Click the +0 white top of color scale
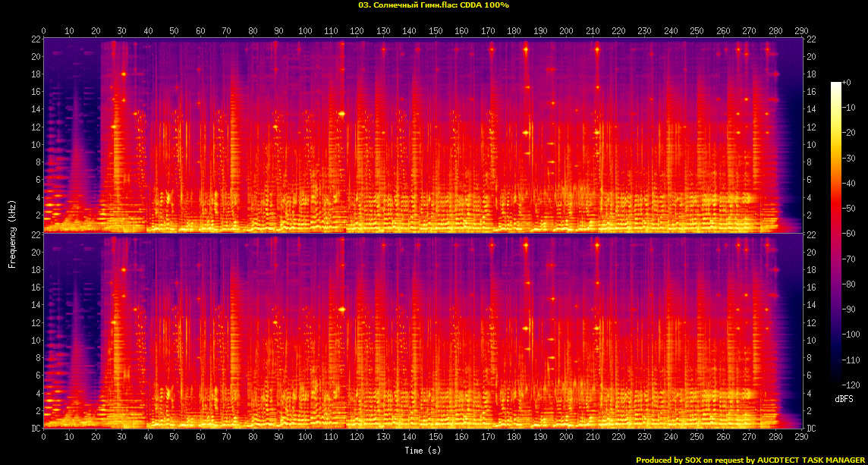 click(837, 83)
